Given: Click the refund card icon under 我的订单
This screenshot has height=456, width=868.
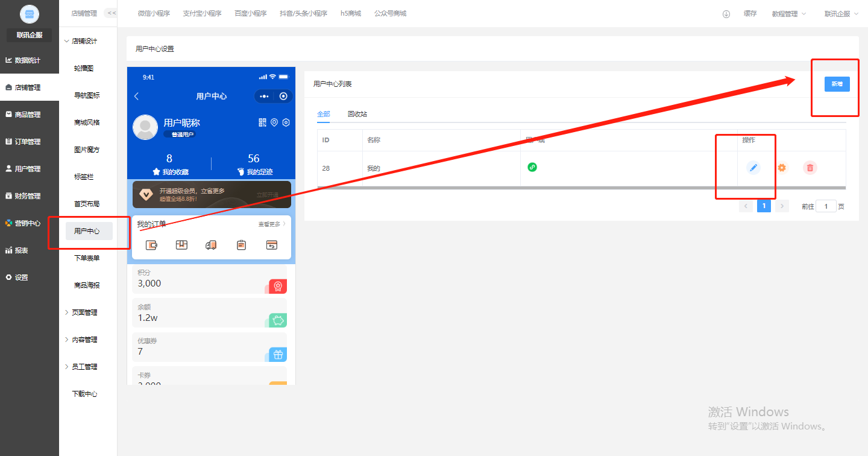Looking at the screenshot, I should 272,245.
